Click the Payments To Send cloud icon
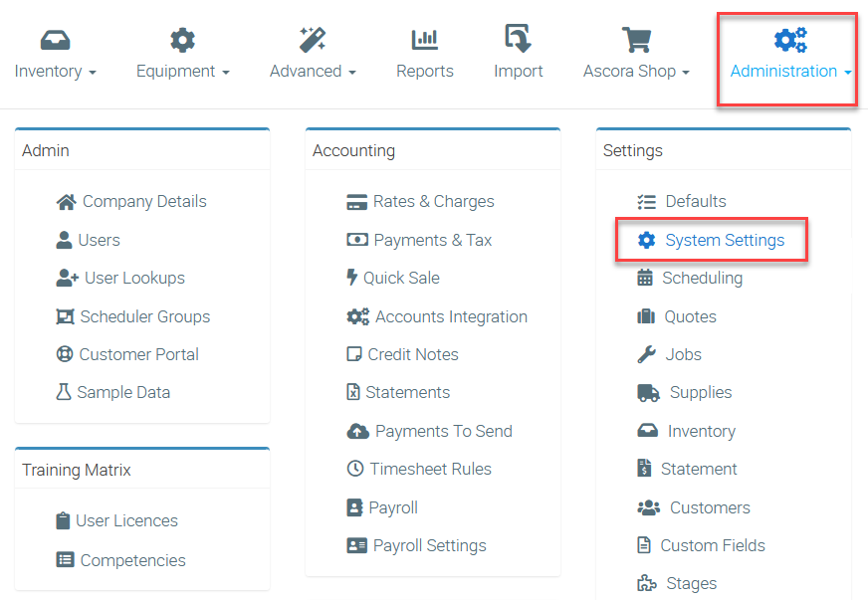This screenshot has height=600, width=868. point(357,431)
